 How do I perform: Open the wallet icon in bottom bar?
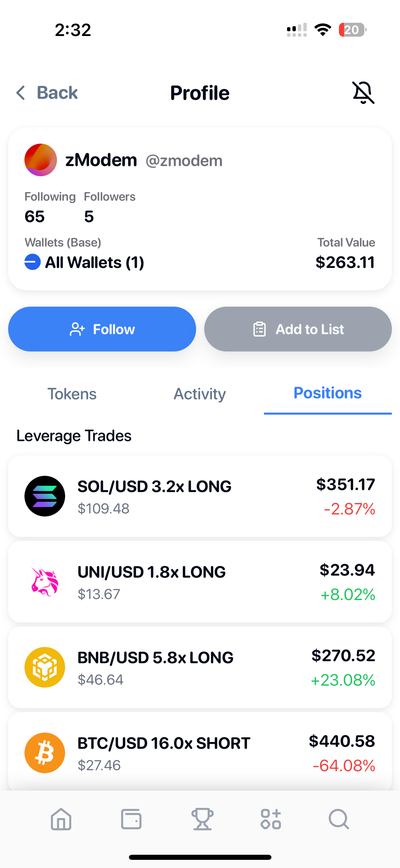(131, 819)
